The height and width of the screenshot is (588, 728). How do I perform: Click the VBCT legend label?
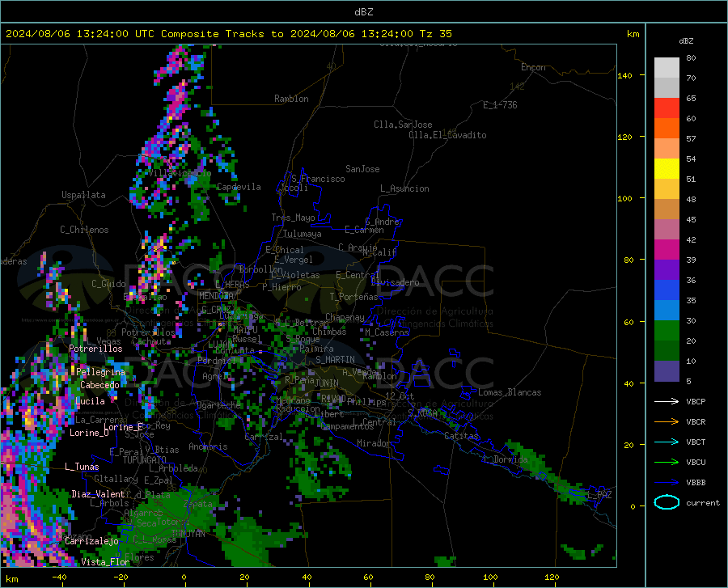point(696,442)
